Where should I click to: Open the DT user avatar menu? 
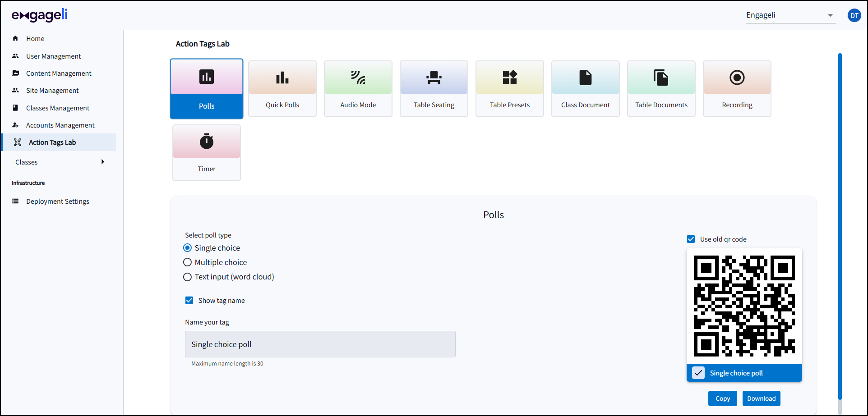[854, 15]
